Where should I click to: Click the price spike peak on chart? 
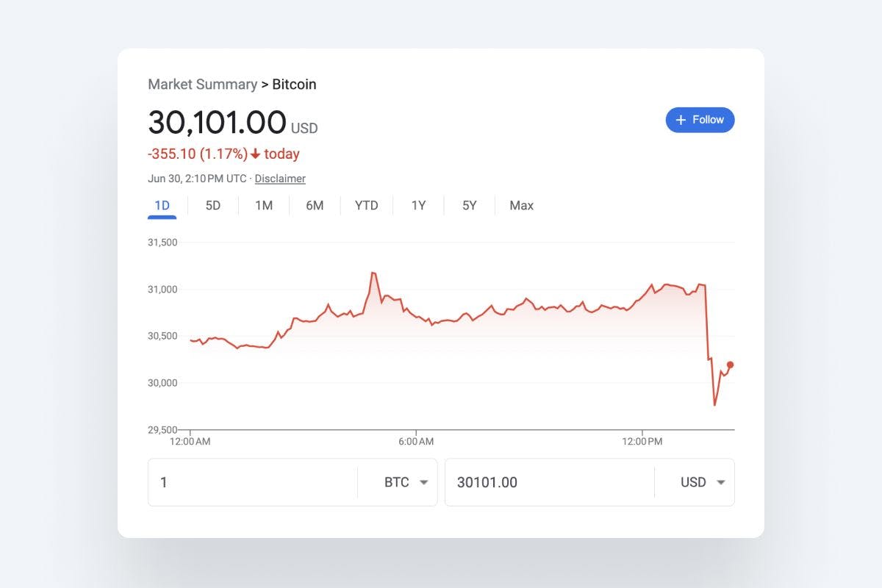(x=373, y=273)
